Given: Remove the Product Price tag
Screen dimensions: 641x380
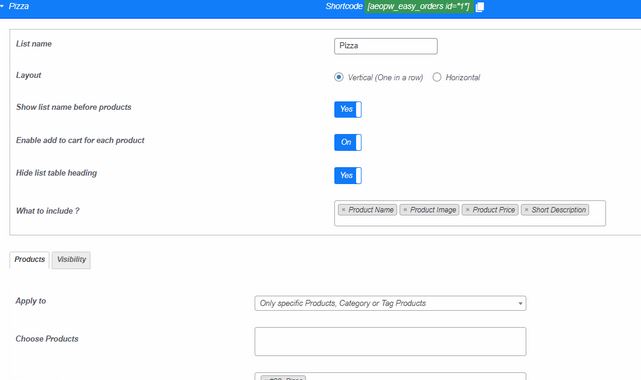Looking at the screenshot, I should click(x=468, y=210).
